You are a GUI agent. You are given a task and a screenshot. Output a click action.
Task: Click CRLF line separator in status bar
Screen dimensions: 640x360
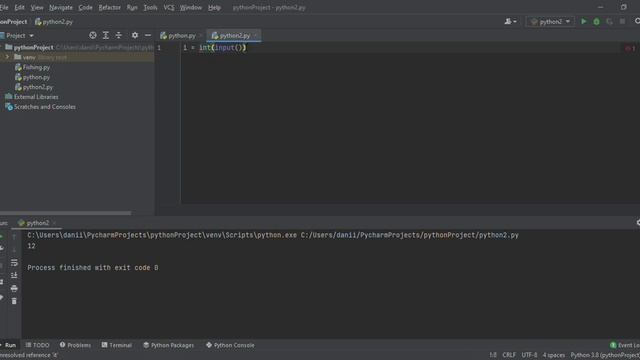[x=509, y=355]
